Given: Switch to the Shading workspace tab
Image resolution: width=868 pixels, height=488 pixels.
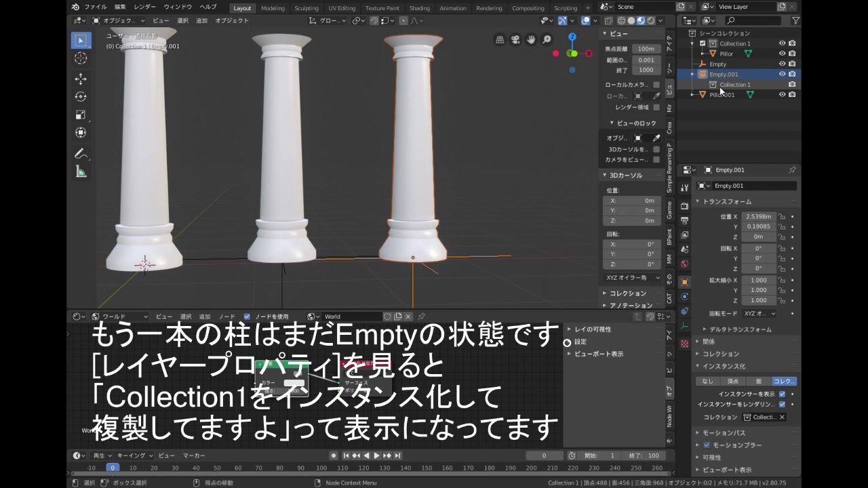Looking at the screenshot, I should pos(419,8).
